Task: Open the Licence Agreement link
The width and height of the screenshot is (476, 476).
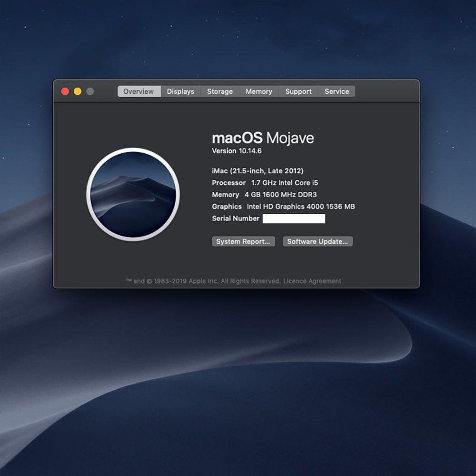Action: pyautogui.click(x=312, y=281)
